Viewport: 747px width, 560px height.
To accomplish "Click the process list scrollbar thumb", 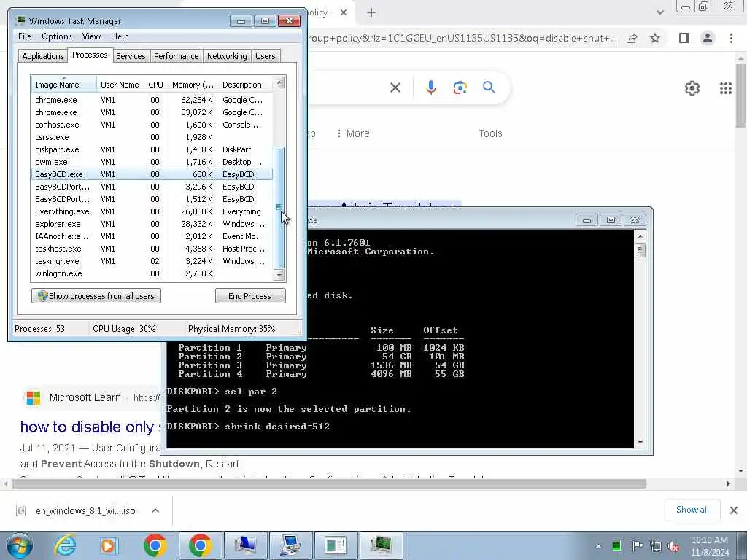I will tap(279, 207).
